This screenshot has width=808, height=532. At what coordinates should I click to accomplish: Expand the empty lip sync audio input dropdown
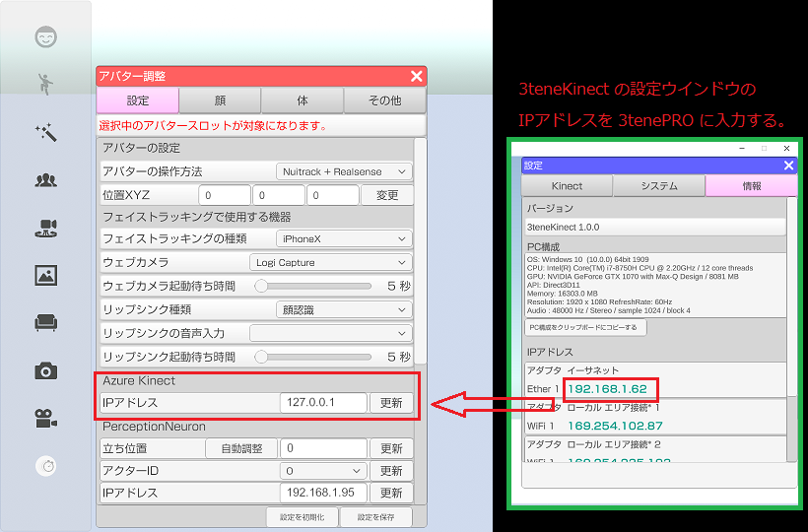(331, 333)
